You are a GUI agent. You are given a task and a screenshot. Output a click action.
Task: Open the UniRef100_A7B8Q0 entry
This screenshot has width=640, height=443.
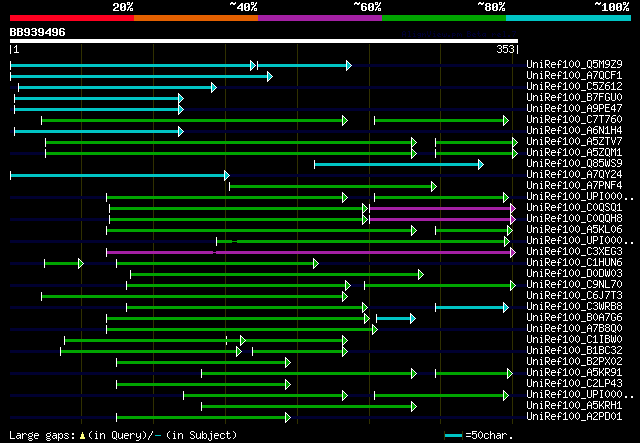point(574,329)
